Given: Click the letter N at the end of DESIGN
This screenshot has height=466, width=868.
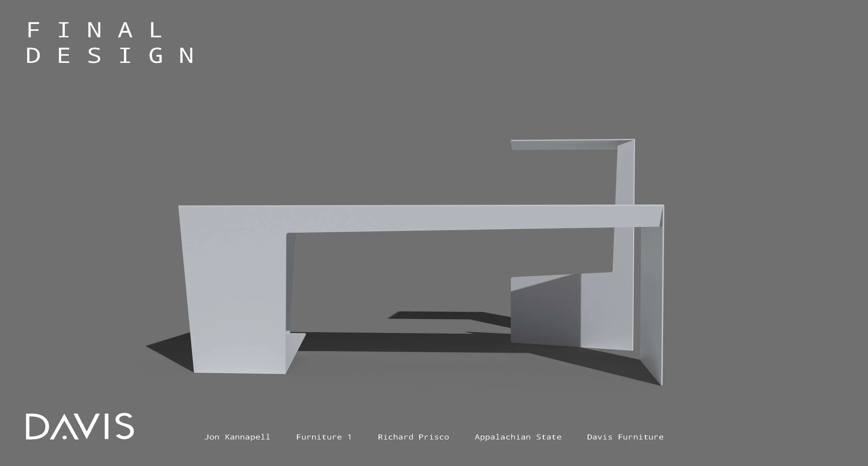Looking at the screenshot, I should click(x=187, y=55).
